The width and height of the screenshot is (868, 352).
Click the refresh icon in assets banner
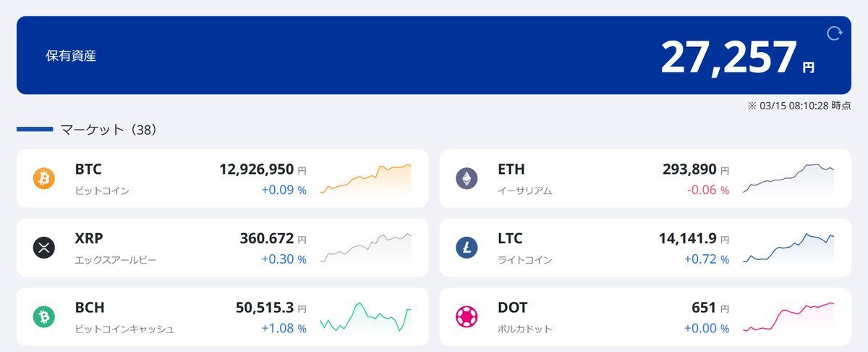click(x=834, y=33)
